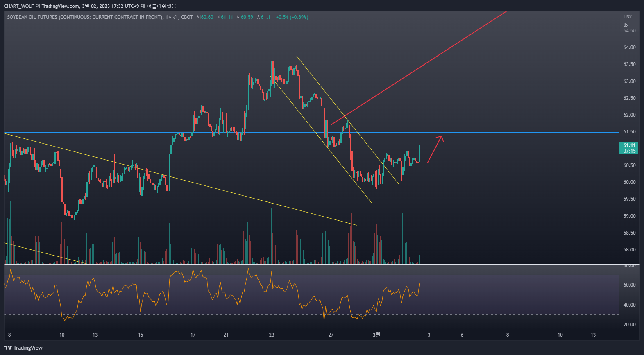Click the 3월 month label on time axis
Screen dimensions: 644x355
[x=376, y=335]
